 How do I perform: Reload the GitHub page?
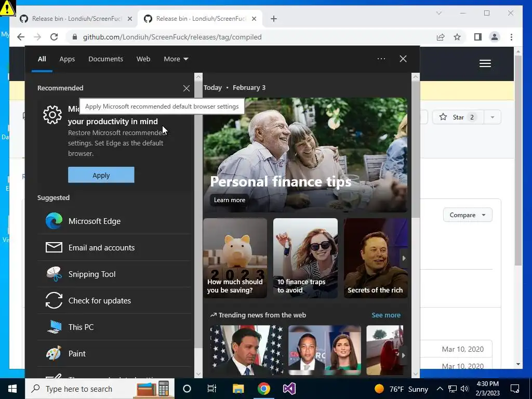54,37
